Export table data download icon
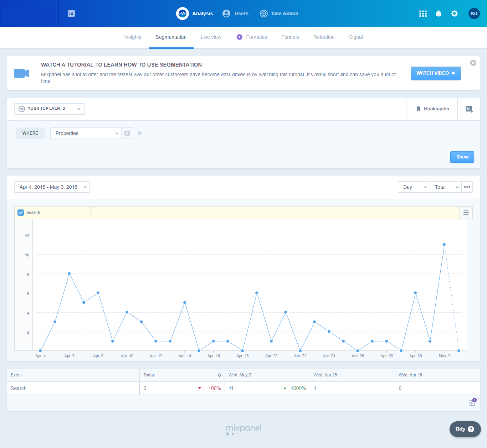The height and width of the screenshot is (448, 487). coord(472,402)
